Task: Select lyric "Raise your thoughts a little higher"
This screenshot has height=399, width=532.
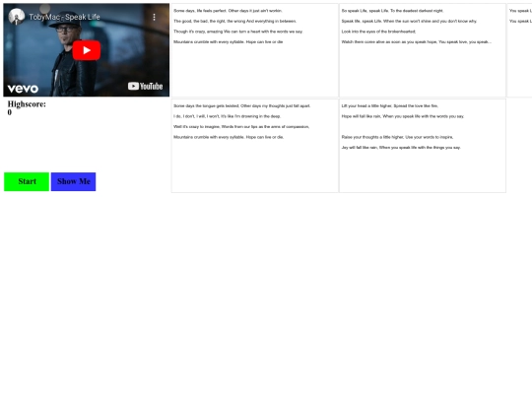Action: click(x=397, y=137)
